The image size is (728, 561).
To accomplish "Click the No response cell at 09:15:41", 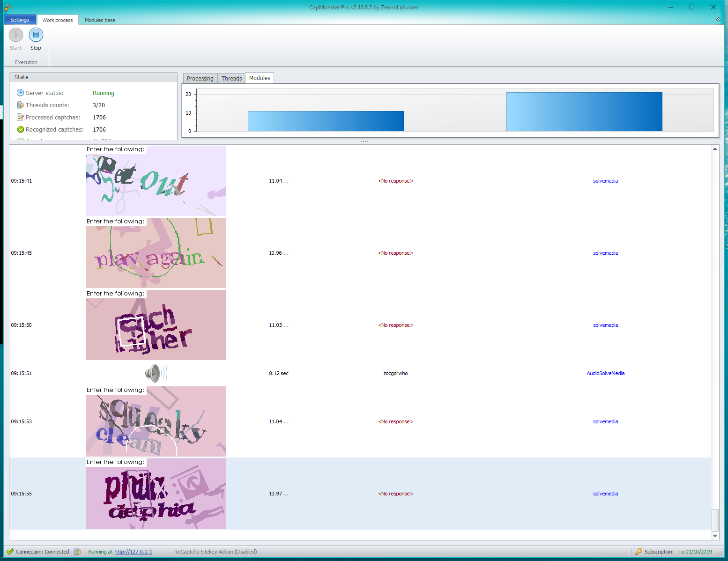I will (395, 181).
